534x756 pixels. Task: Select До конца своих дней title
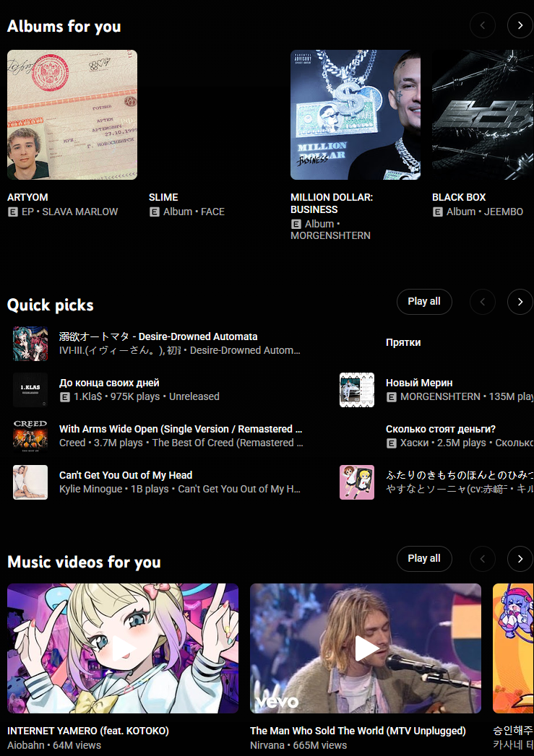point(109,383)
